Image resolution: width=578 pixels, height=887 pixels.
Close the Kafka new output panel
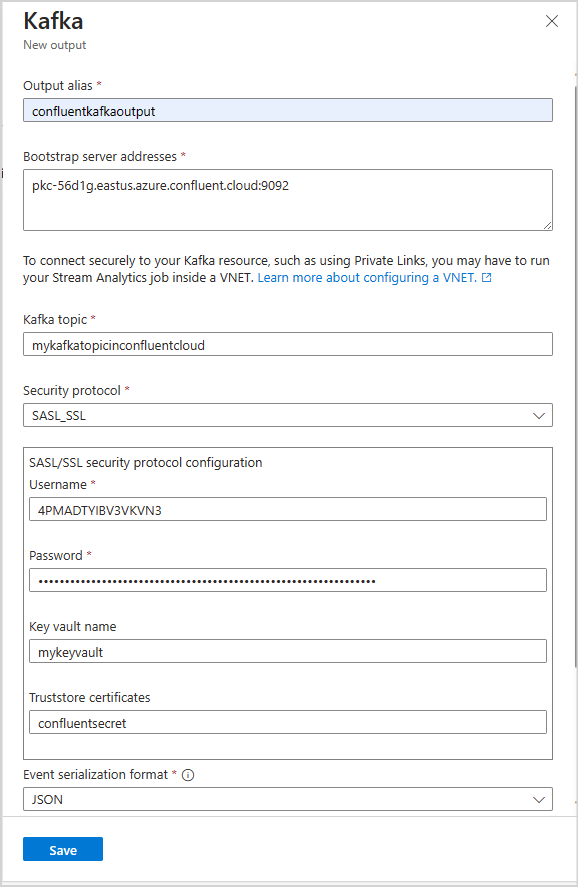(x=551, y=21)
